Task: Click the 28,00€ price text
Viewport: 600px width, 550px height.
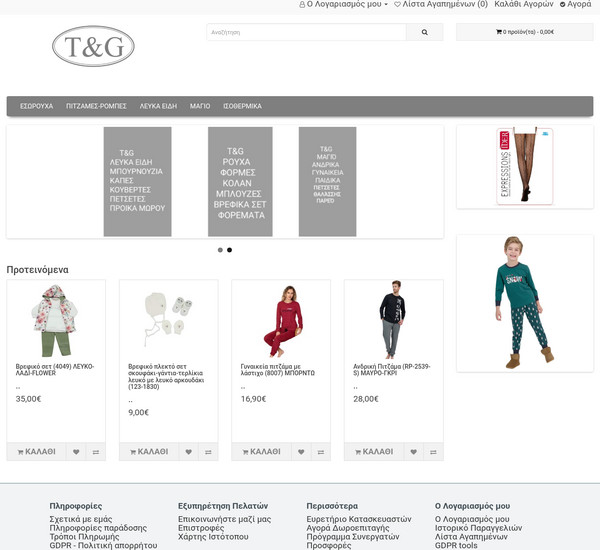Action: click(x=366, y=399)
